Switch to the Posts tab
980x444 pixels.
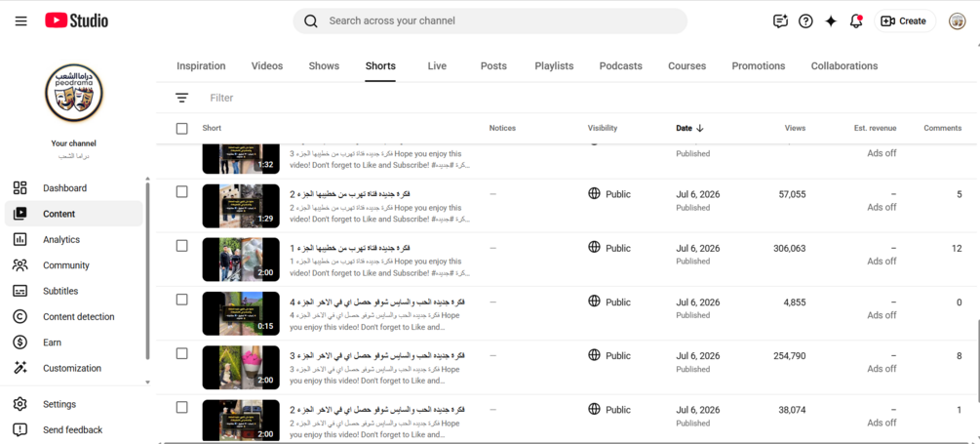[x=493, y=65]
